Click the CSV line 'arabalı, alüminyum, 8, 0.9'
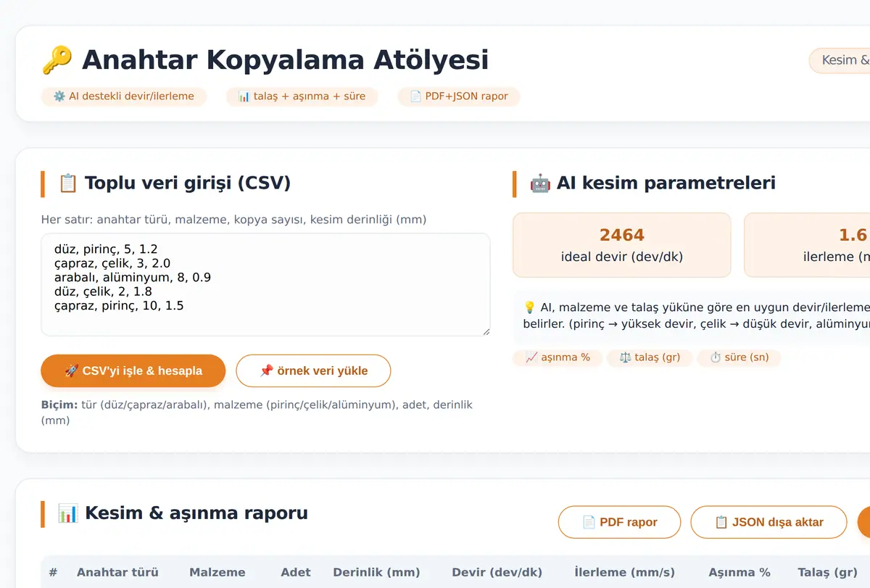Viewport: 870px width, 588px height. click(133, 278)
